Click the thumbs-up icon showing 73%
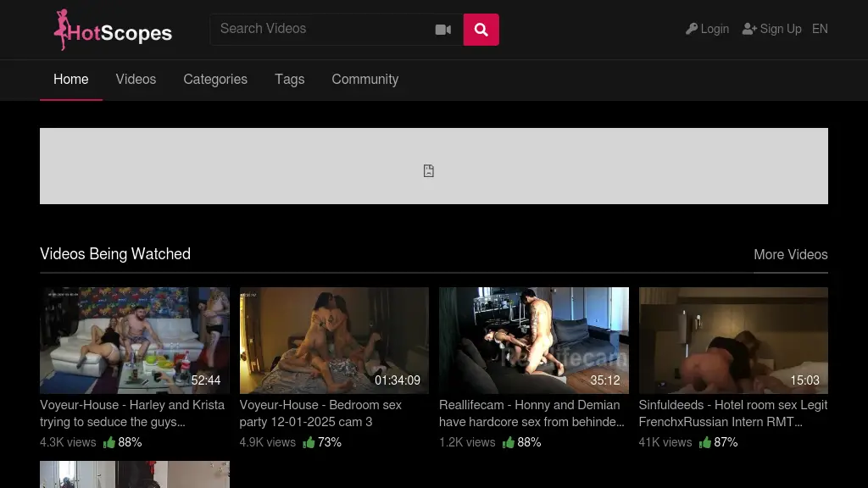This screenshot has width=868, height=488. 309,442
